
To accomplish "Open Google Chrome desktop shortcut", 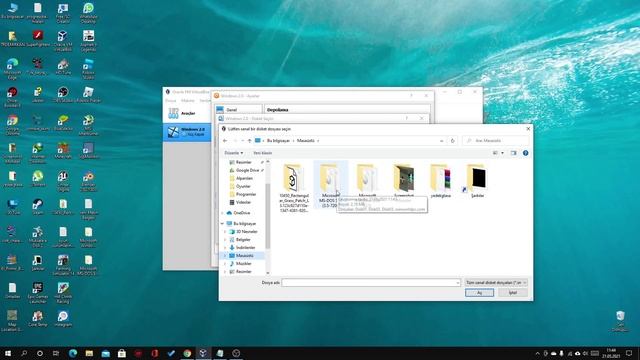I will tap(12, 125).
